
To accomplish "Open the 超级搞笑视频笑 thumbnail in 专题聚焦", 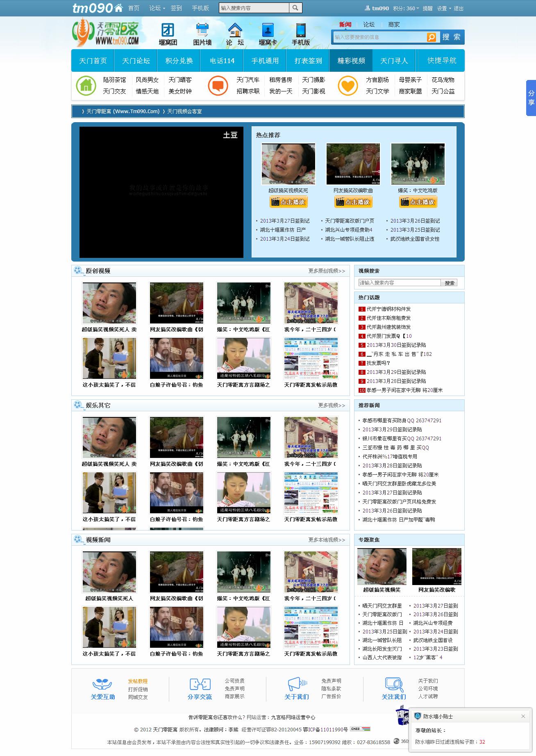I will (382, 567).
